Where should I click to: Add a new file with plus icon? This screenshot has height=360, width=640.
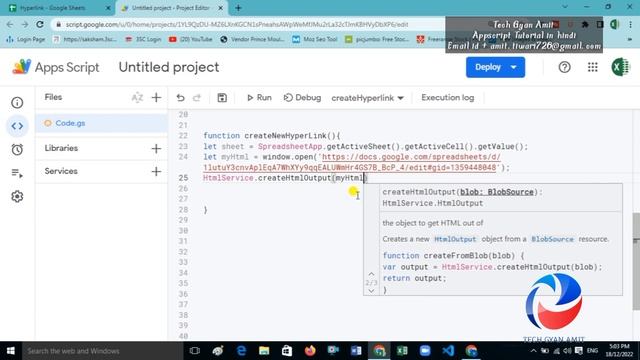click(156, 98)
